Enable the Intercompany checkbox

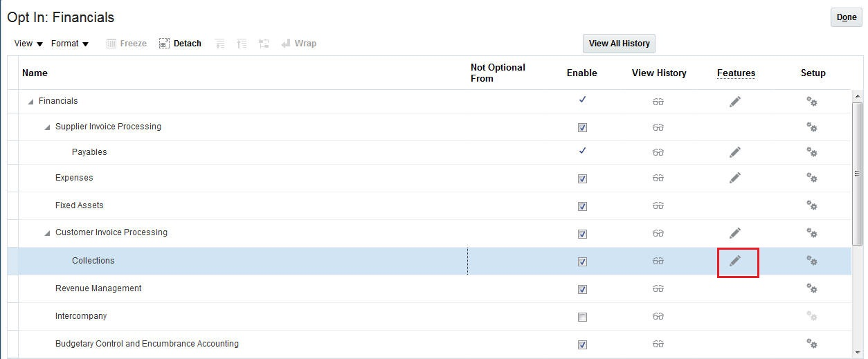[x=582, y=317]
